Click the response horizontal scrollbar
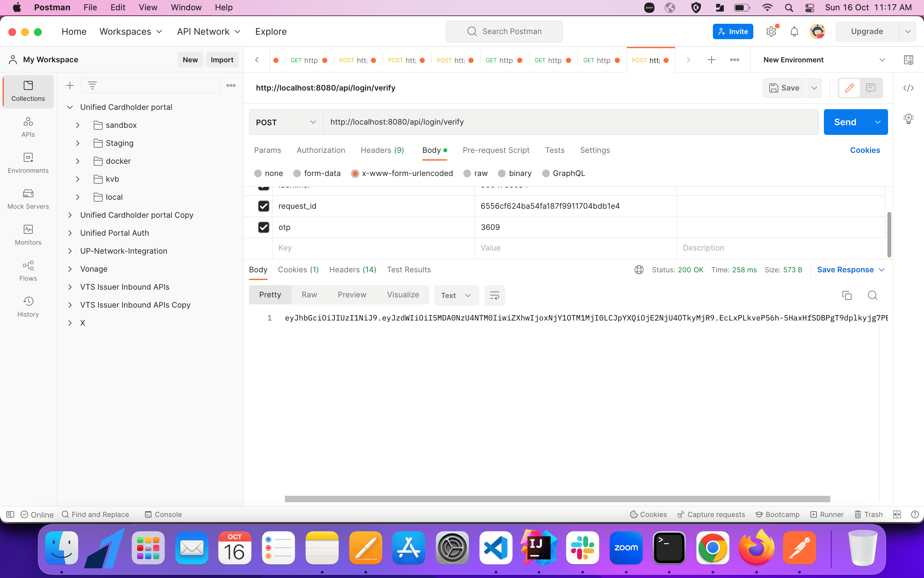The width and height of the screenshot is (924, 578). (558, 499)
